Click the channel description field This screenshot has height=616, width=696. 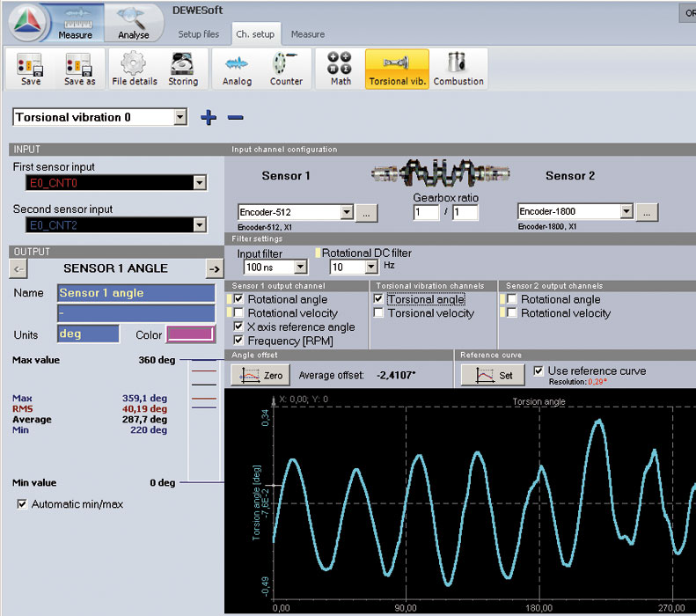(x=136, y=313)
